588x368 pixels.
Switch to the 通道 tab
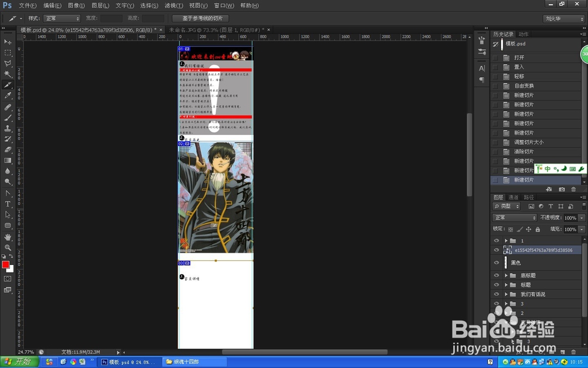point(513,197)
